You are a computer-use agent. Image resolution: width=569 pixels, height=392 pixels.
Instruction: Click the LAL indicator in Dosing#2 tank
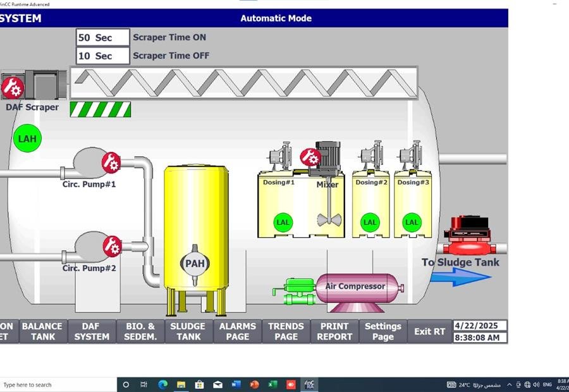[370, 222]
